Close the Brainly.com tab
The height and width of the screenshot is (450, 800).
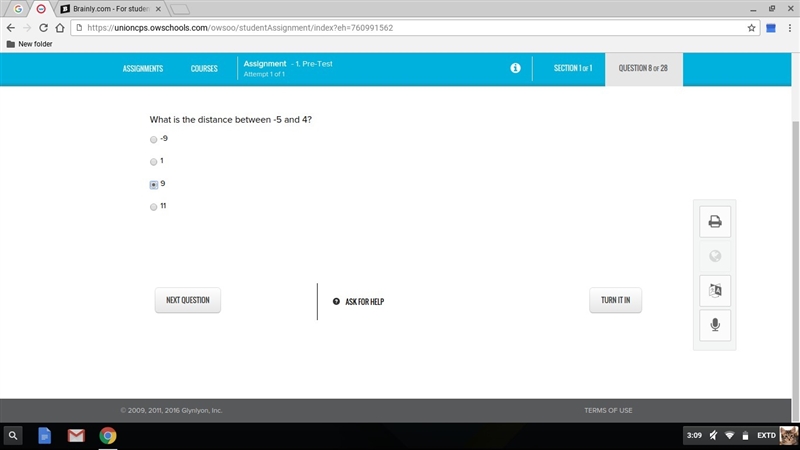click(158, 9)
